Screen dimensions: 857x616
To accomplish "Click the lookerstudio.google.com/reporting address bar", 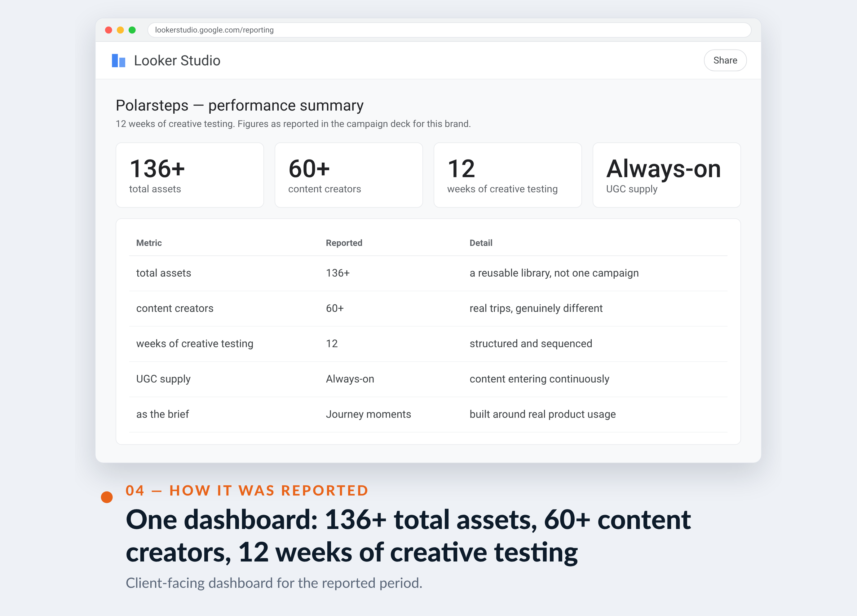I will [x=449, y=30].
